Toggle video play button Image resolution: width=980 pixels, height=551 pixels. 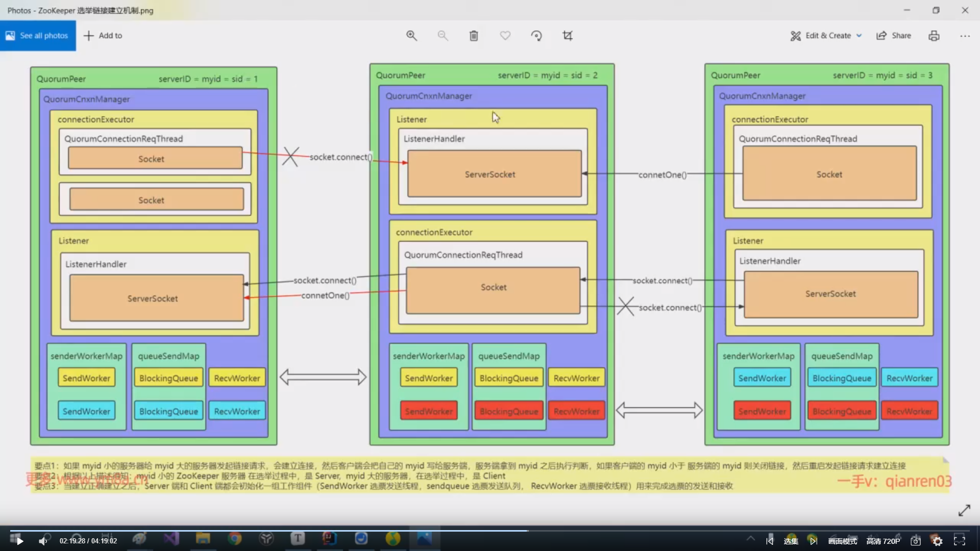(19, 541)
